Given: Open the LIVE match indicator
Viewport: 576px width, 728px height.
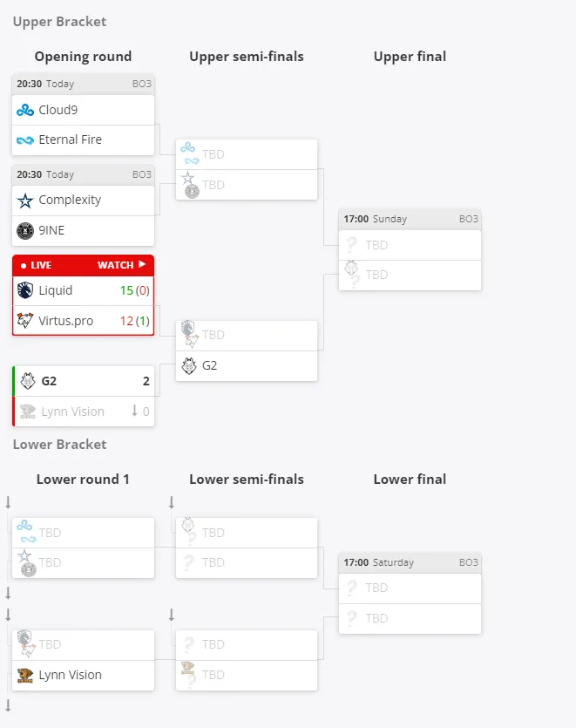Looking at the screenshot, I should point(37,265).
